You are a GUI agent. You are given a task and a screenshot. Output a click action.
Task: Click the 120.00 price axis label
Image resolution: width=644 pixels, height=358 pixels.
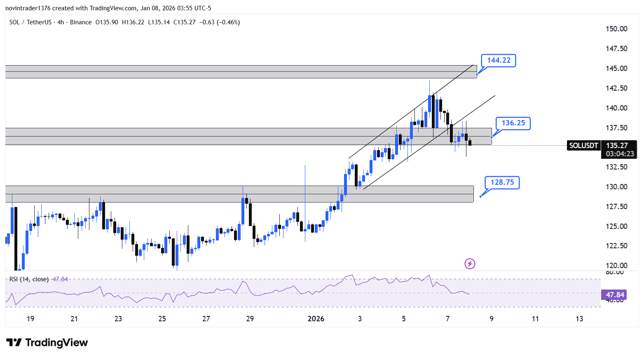point(616,266)
